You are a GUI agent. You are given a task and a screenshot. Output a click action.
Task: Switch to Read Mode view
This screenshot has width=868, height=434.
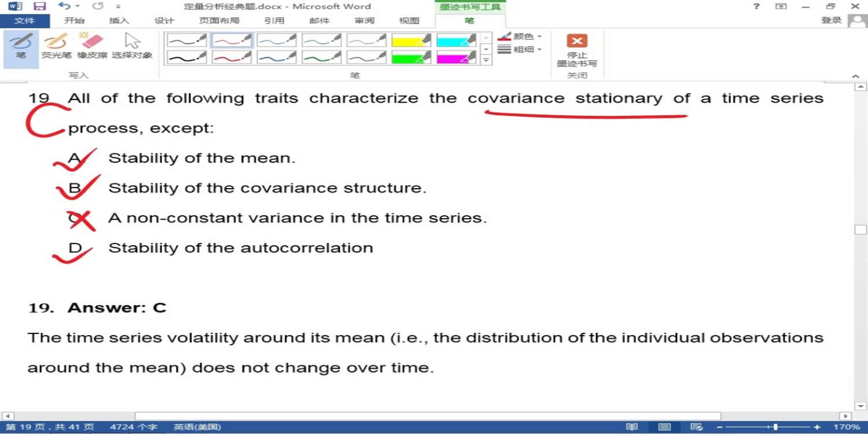pyautogui.click(x=632, y=427)
